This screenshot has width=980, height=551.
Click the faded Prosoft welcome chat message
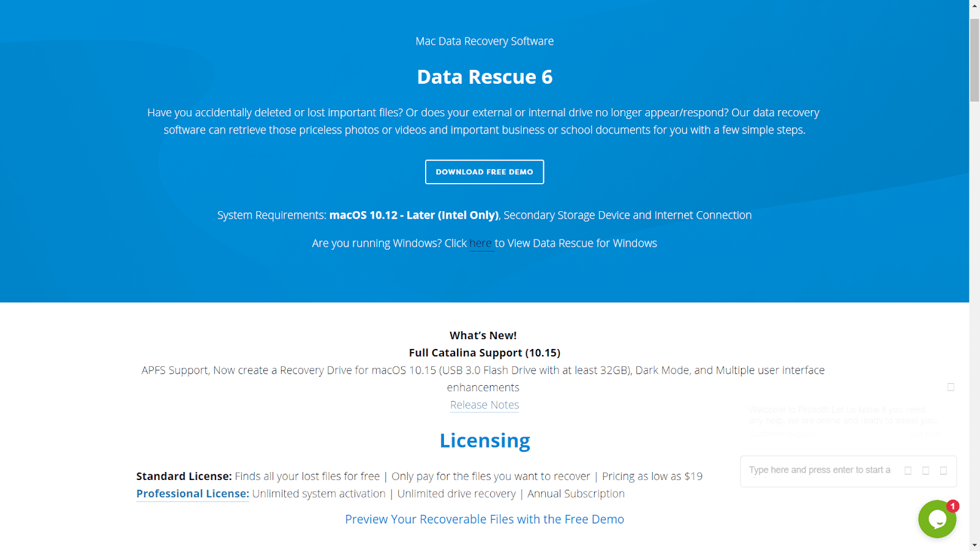(843, 415)
